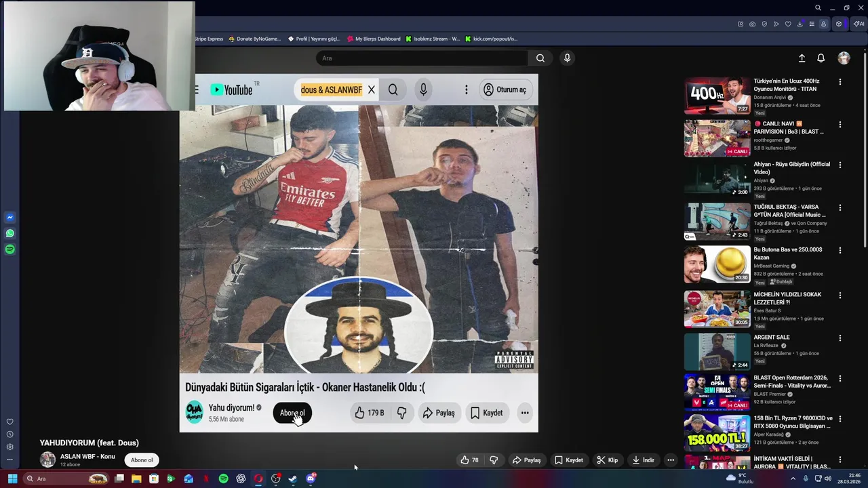The height and width of the screenshot is (488, 868).
Task: Open ASLAN WBF channel avatar
Action: point(47,460)
